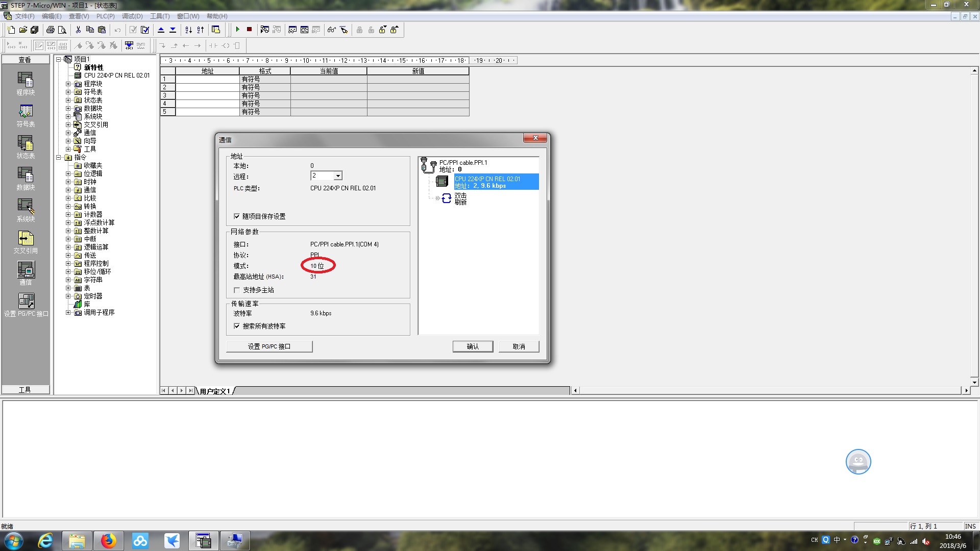The height and width of the screenshot is (551, 980).
Task: Toggle 随项目保存设置 checkbox
Action: [x=237, y=216]
